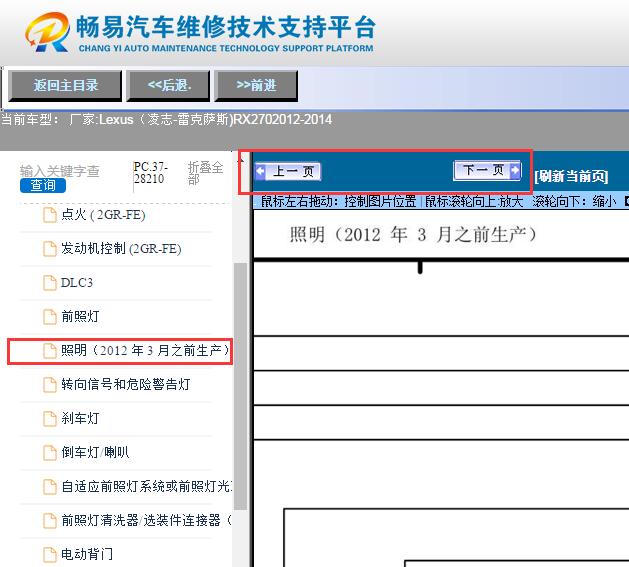The width and height of the screenshot is (629, 567).
Task: Click the PC.37-28210 text
Action: point(150,173)
